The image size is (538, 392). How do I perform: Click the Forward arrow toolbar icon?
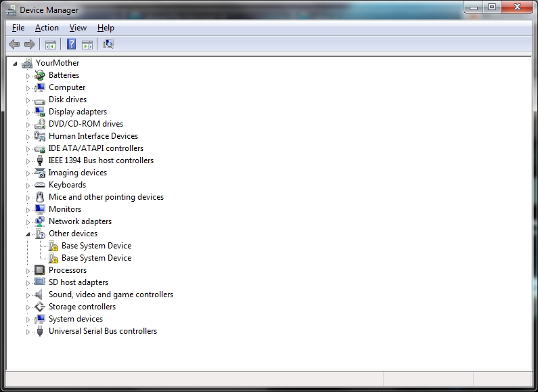point(30,44)
